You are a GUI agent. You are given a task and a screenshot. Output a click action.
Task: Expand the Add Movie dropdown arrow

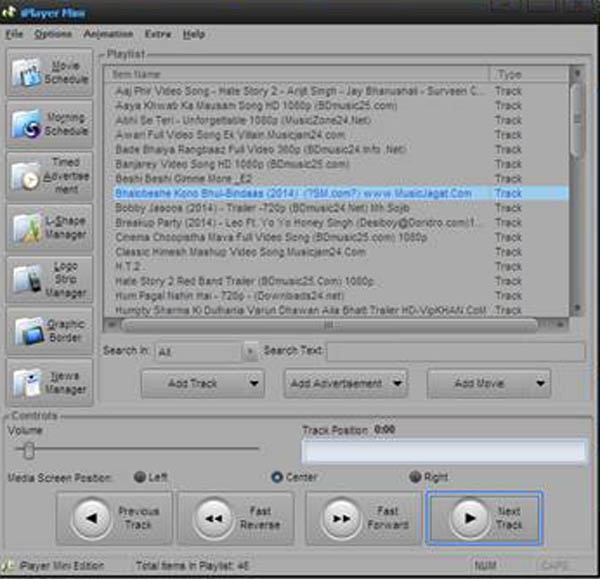coord(540,383)
